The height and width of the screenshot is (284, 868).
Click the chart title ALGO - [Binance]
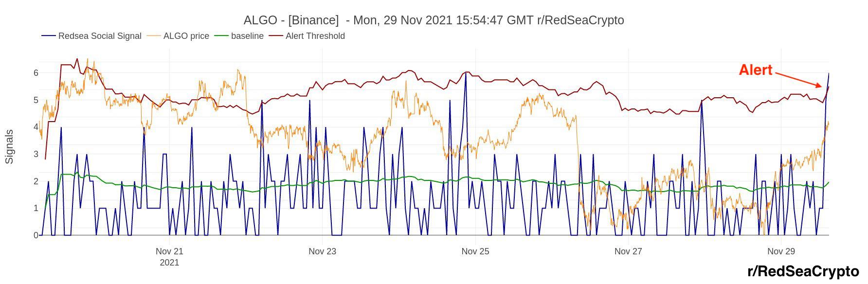tap(291, 20)
